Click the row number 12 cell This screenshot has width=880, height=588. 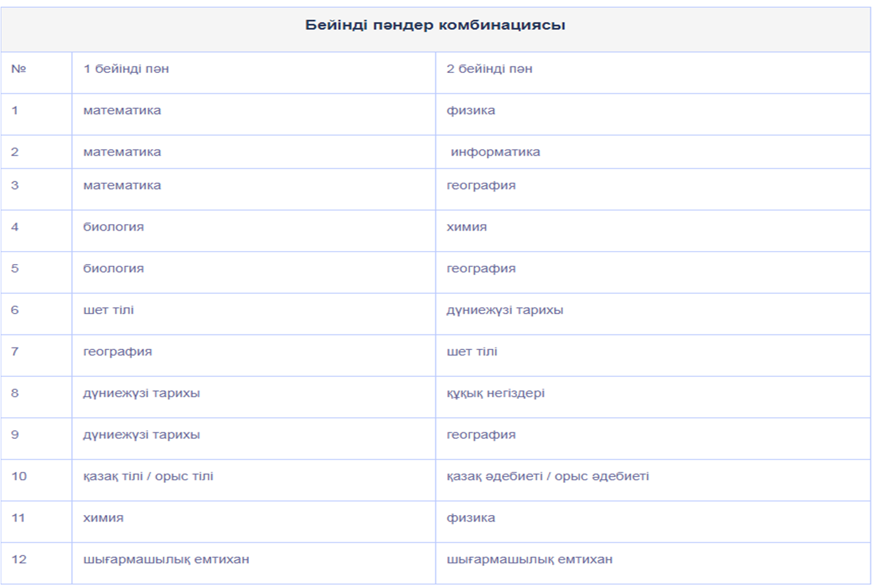tap(19, 559)
